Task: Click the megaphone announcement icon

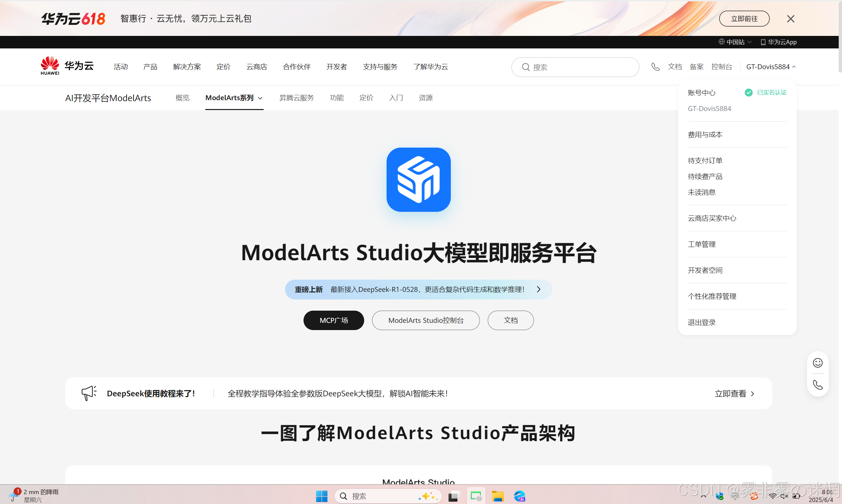Action: click(89, 393)
